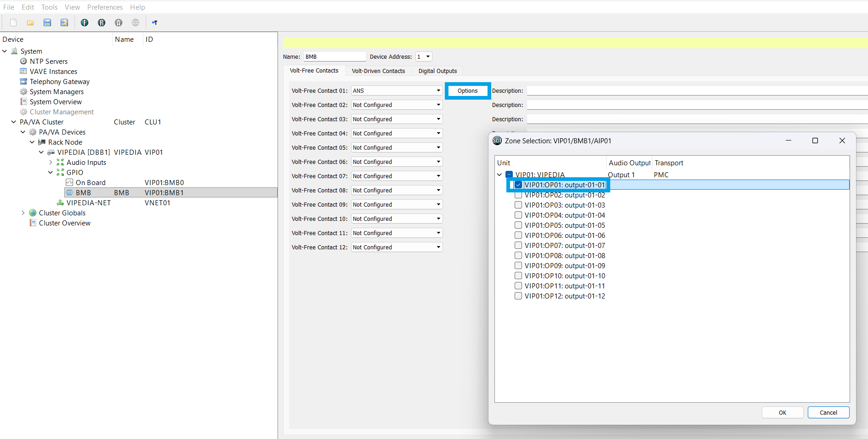This screenshot has width=868, height=439.
Task: Check VIP01:OP07 output-01-07 checkbox
Action: point(518,245)
